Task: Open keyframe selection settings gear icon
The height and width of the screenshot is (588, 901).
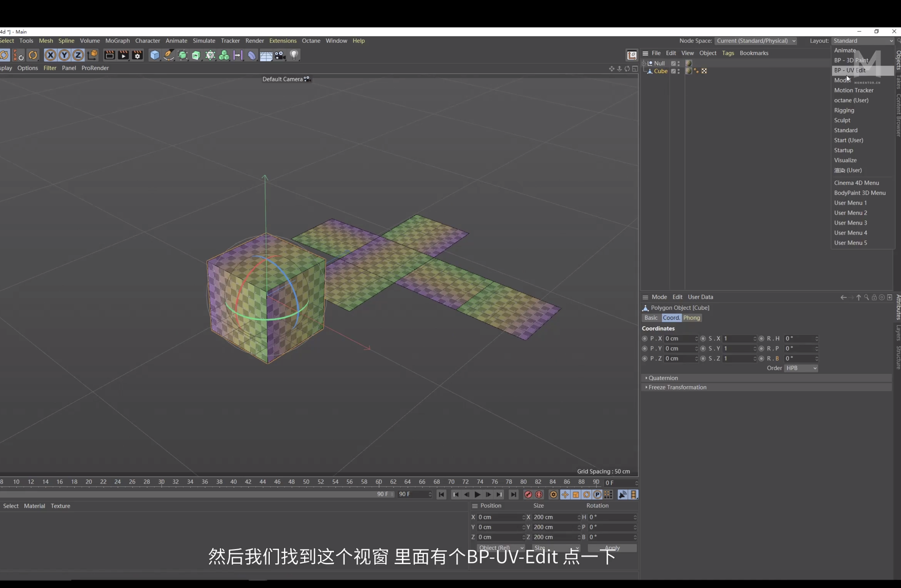Action: pos(553,494)
